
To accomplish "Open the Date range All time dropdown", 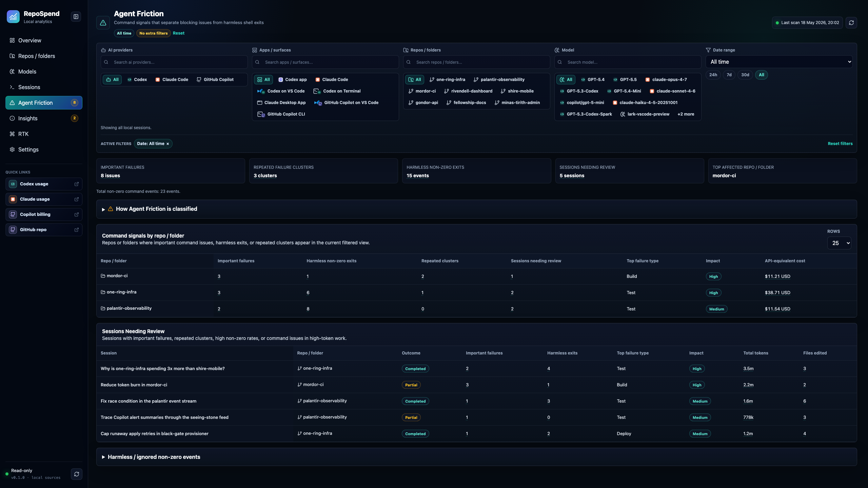I will 779,62.
